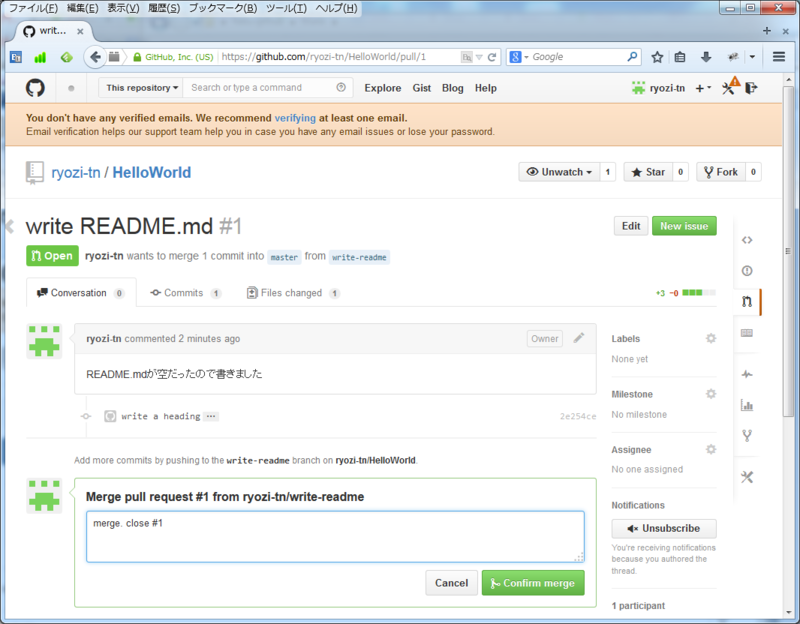Open Wiki icon in repository sidebar

click(747, 333)
